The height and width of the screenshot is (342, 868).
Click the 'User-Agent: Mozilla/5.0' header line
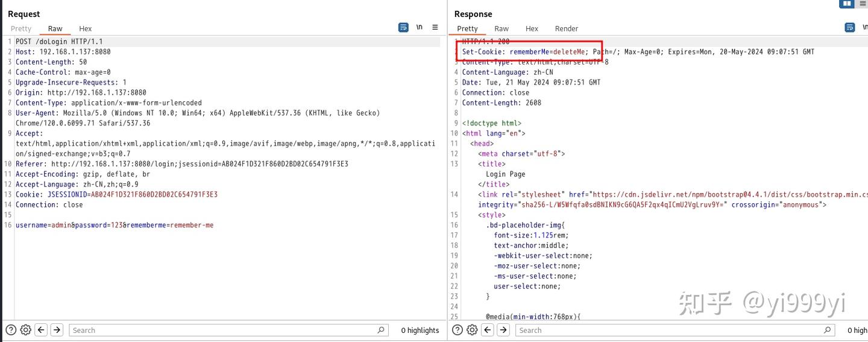tap(198, 113)
